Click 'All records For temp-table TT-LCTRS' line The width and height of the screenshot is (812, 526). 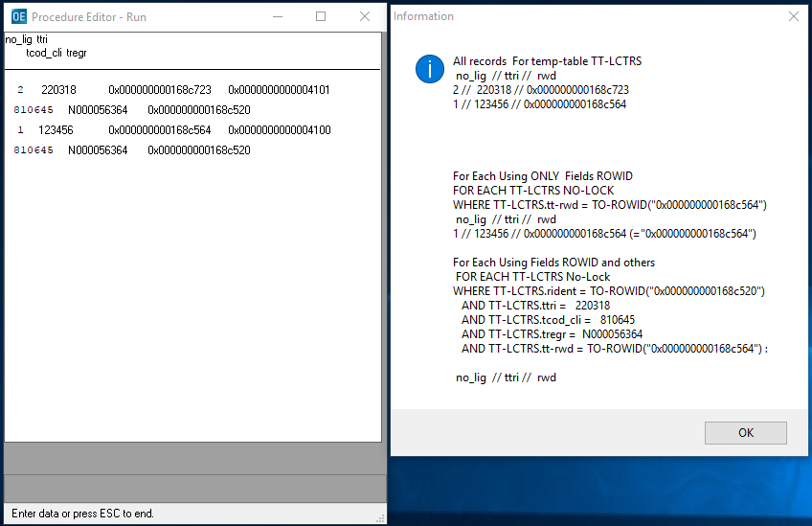pyautogui.click(x=547, y=61)
